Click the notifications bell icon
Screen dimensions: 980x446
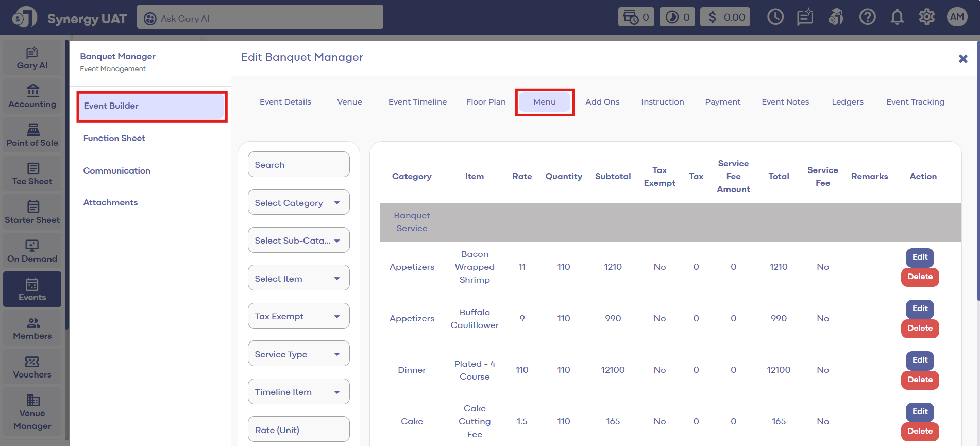[x=897, y=18]
